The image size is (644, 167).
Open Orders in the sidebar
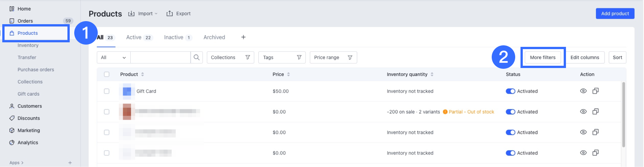click(25, 21)
